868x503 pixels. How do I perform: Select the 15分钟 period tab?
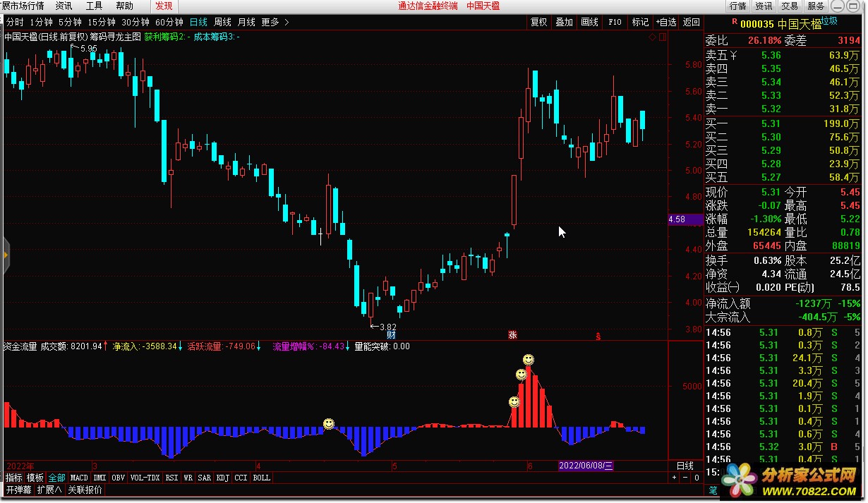[x=101, y=22]
